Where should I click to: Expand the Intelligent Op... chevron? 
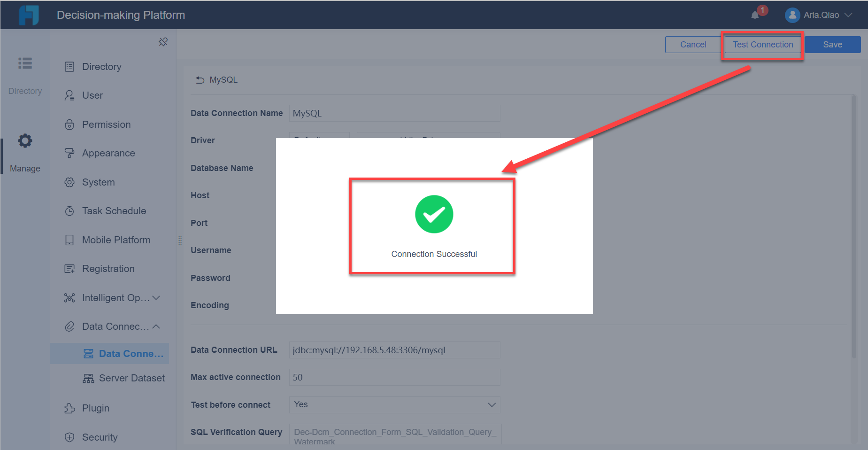click(156, 298)
